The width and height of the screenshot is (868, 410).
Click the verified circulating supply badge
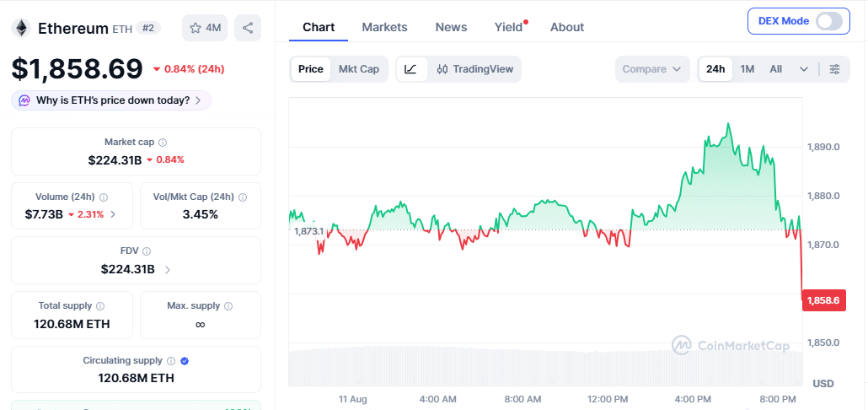click(x=185, y=361)
